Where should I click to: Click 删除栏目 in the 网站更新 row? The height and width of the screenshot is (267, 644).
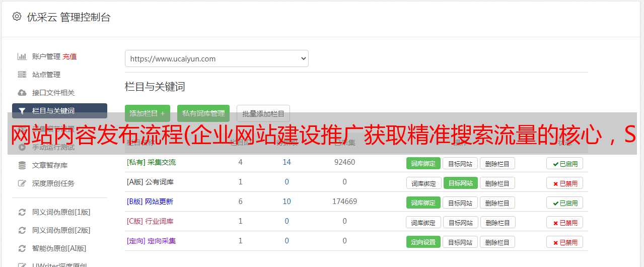pos(497,203)
